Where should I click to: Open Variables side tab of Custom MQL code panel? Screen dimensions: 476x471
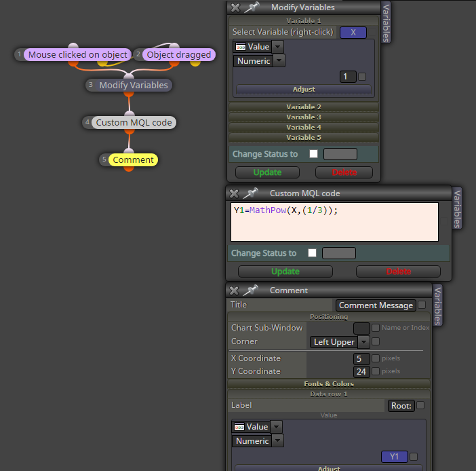pos(457,209)
